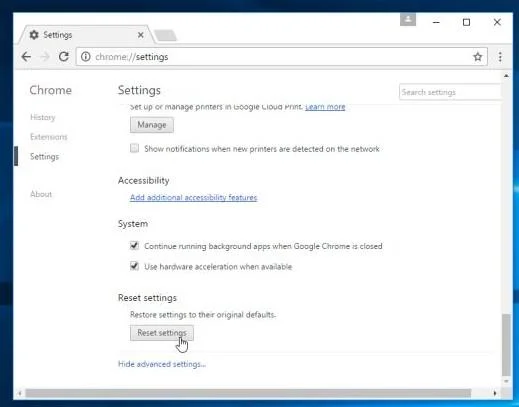Image resolution: width=519 pixels, height=407 pixels.
Task: Open a new tab next to Settings
Action: (166, 35)
